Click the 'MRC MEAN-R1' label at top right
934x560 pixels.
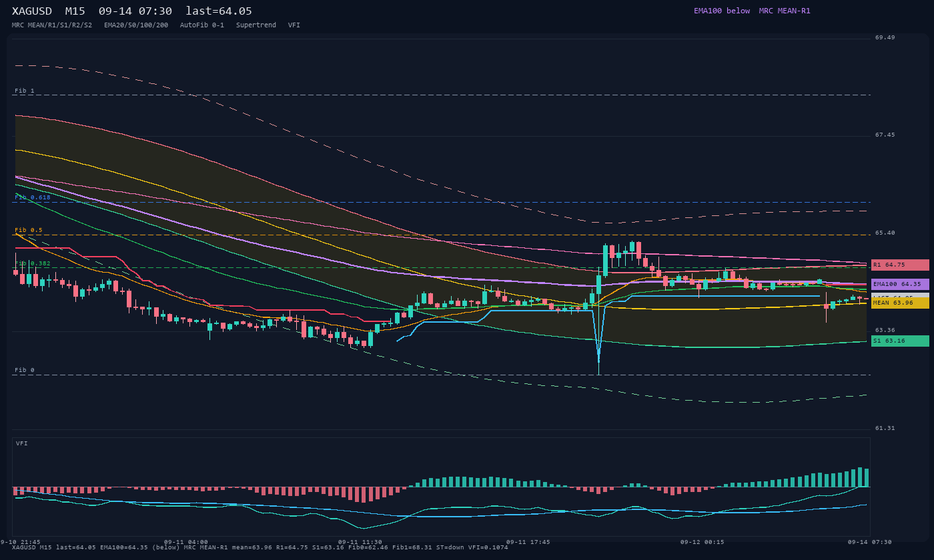click(785, 11)
